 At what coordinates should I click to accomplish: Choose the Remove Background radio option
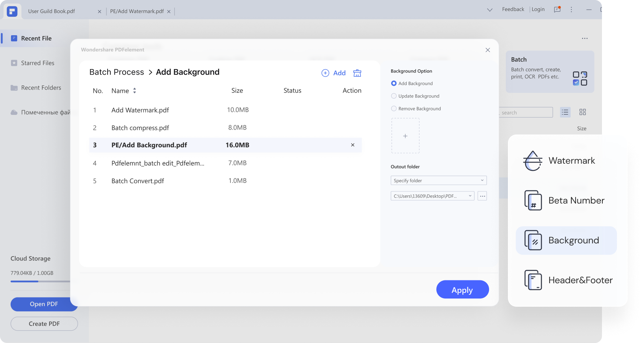coord(394,109)
